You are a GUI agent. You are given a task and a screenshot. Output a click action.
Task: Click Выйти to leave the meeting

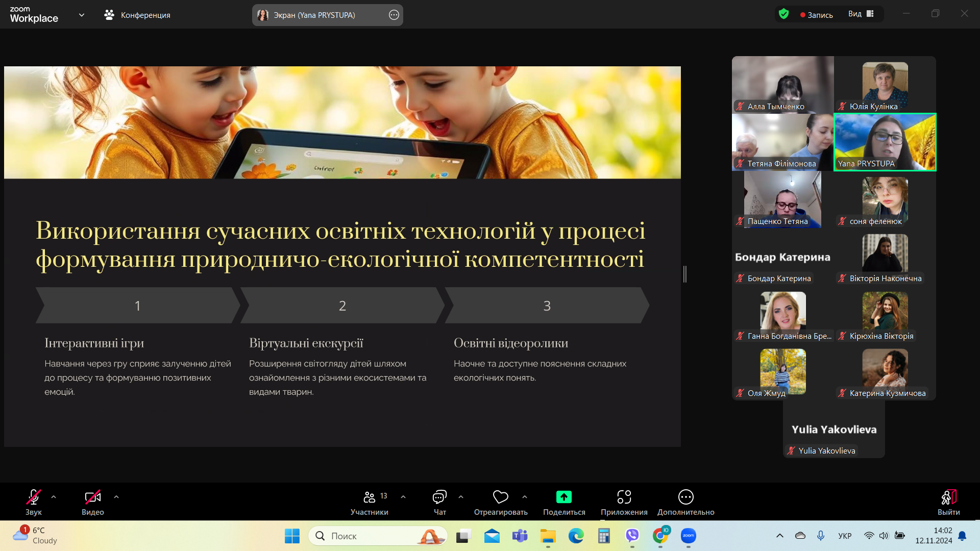pos(949,502)
